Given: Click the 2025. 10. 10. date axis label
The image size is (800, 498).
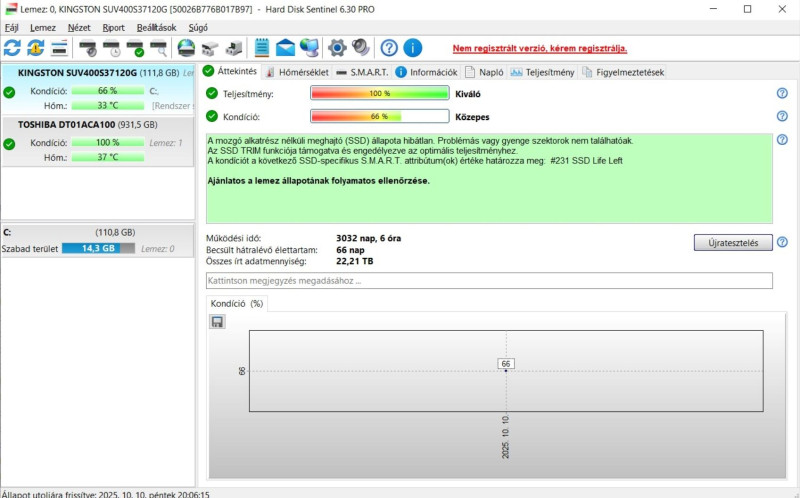Looking at the screenshot, I should click(505, 437).
